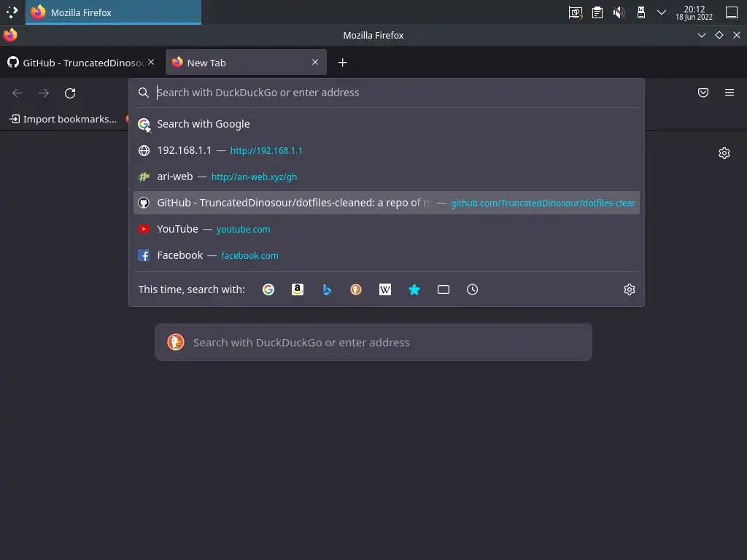Open the YouTube suggestion
This screenshot has height=560, width=747.
(387, 229)
